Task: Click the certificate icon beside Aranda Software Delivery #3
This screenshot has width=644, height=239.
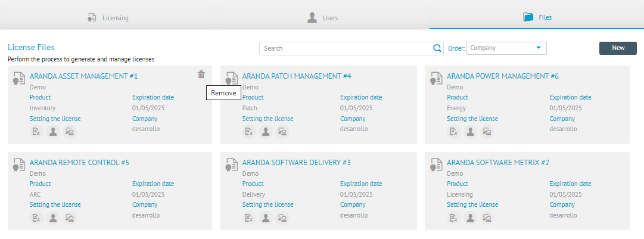Action: tap(232, 165)
